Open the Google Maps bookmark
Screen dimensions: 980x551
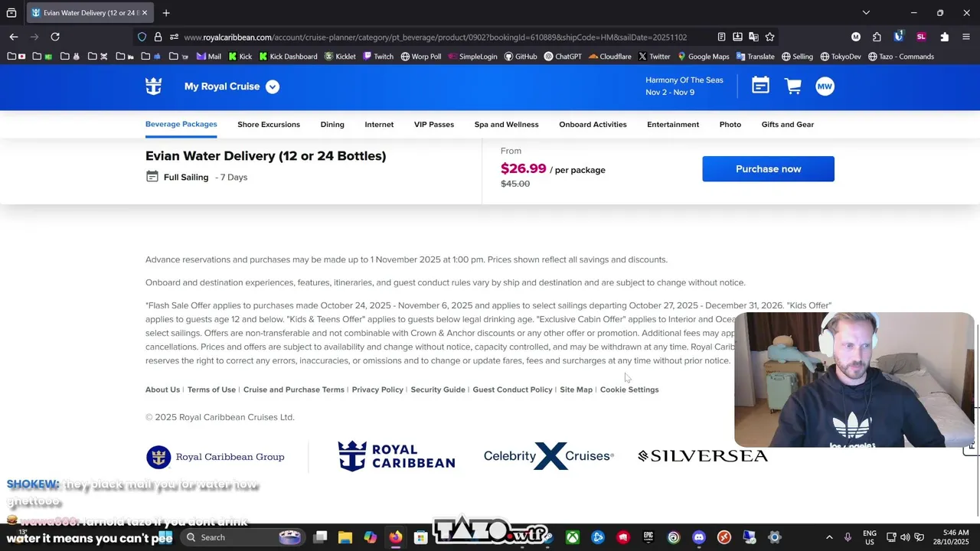point(703,57)
